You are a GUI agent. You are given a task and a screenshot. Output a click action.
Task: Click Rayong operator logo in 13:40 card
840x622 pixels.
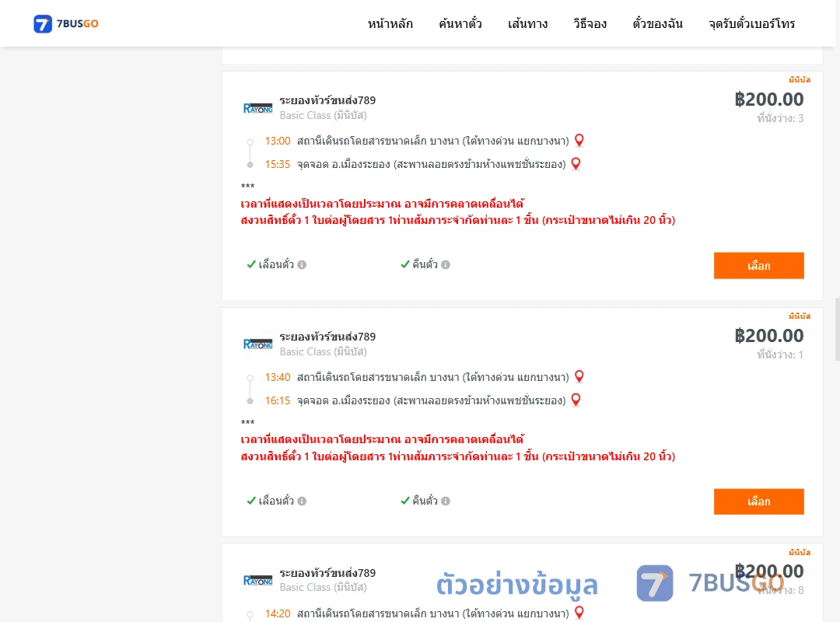[x=257, y=344]
